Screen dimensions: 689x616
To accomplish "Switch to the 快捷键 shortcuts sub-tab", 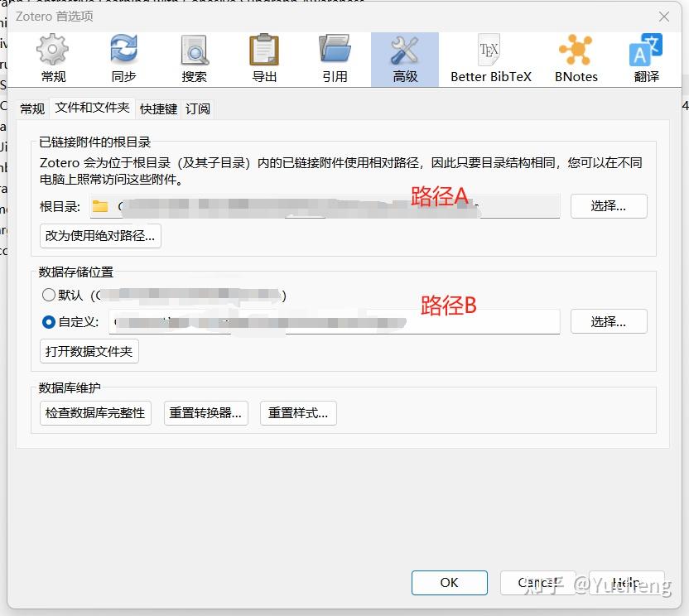I will pos(158,108).
